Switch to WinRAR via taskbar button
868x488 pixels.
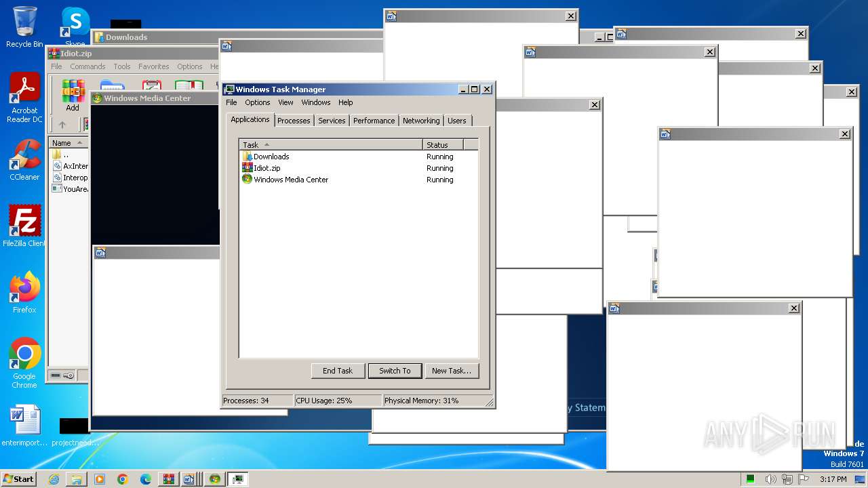pyautogui.click(x=169, y=479)
